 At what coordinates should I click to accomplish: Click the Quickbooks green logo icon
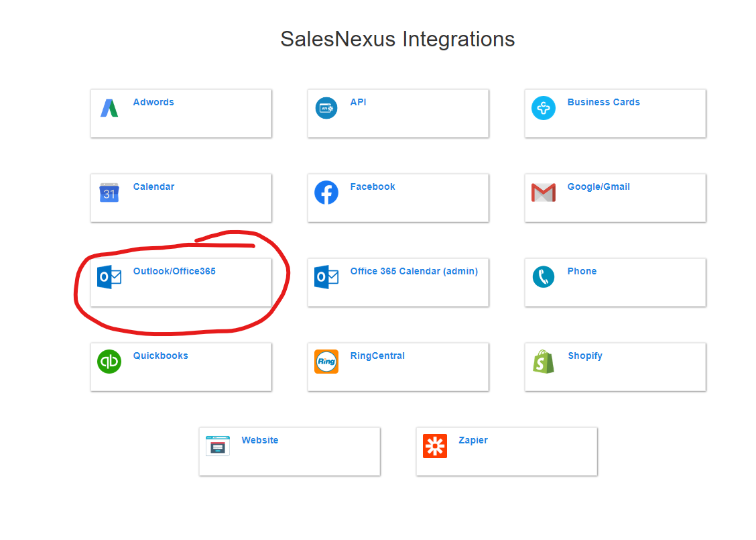[x=109, y=362]
